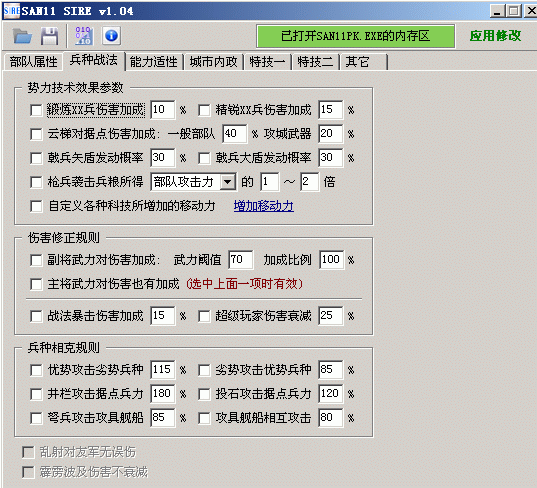Open the 增加移动力 link
The image size is (537, 488).
[264, 206]
